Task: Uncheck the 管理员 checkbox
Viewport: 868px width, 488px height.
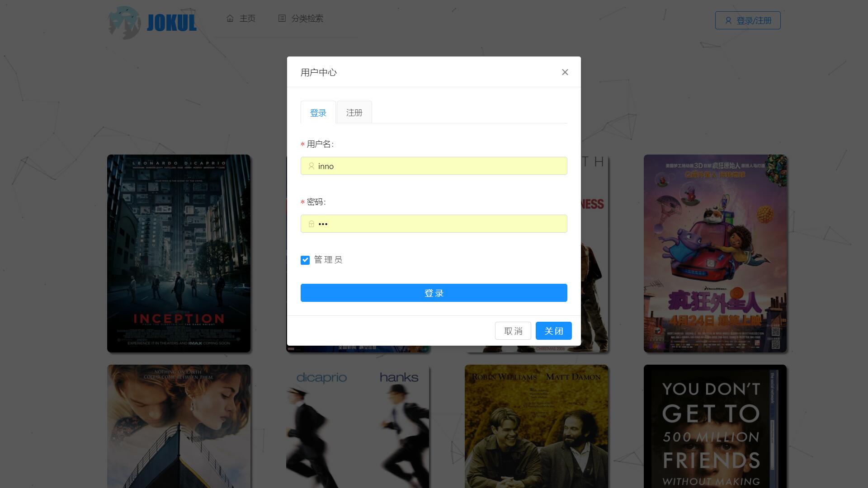Action: coord(305,260)
